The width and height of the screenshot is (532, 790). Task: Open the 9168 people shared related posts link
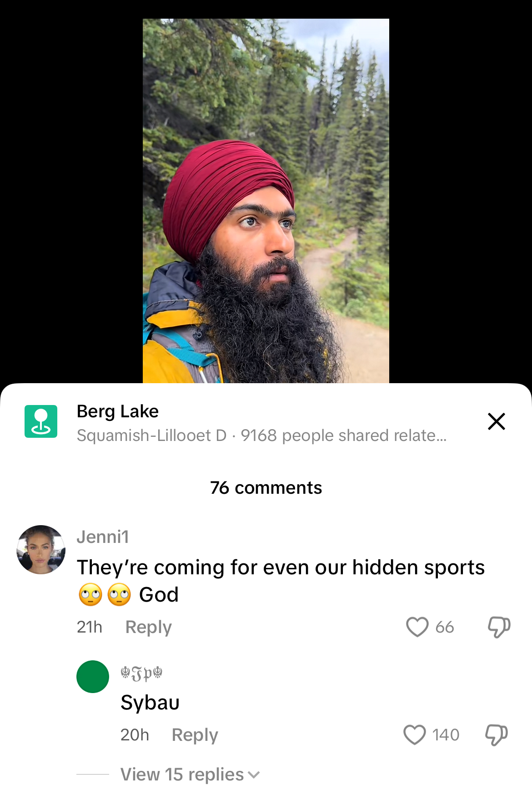(344, 436)
